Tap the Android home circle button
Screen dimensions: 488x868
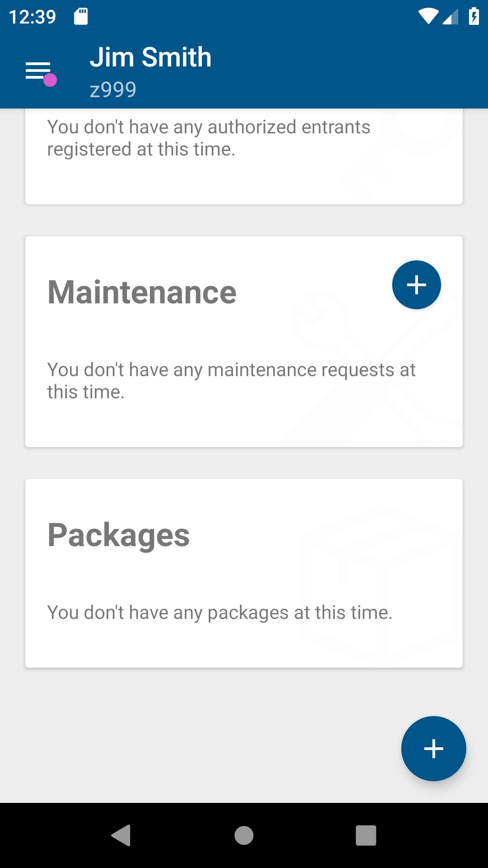pos(244,835)
